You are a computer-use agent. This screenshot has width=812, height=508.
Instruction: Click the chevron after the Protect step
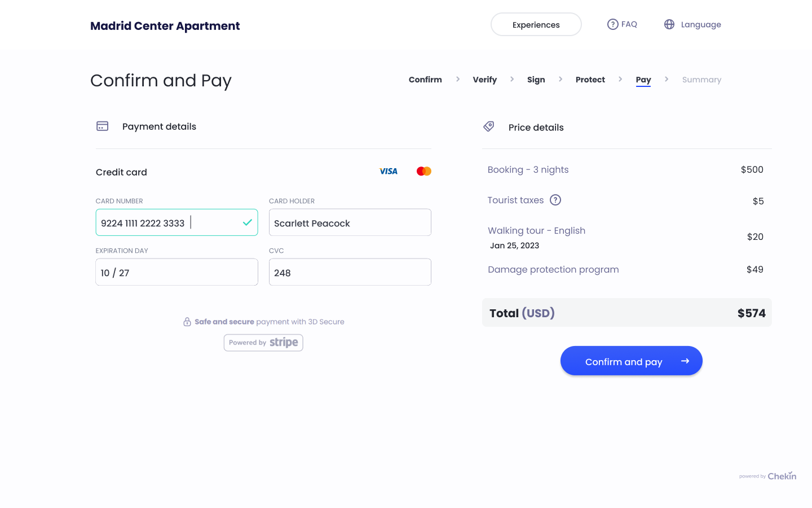pyautogui.click(x=620, y=79)
